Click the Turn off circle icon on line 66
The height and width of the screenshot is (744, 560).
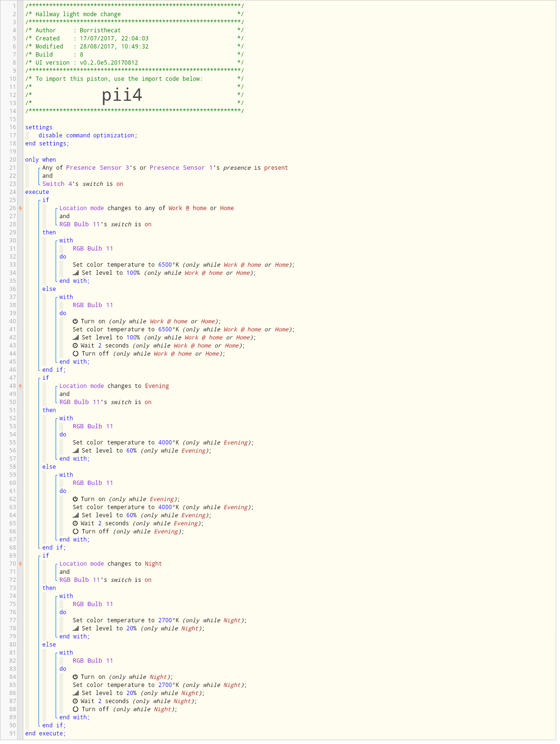coord(76,531)
